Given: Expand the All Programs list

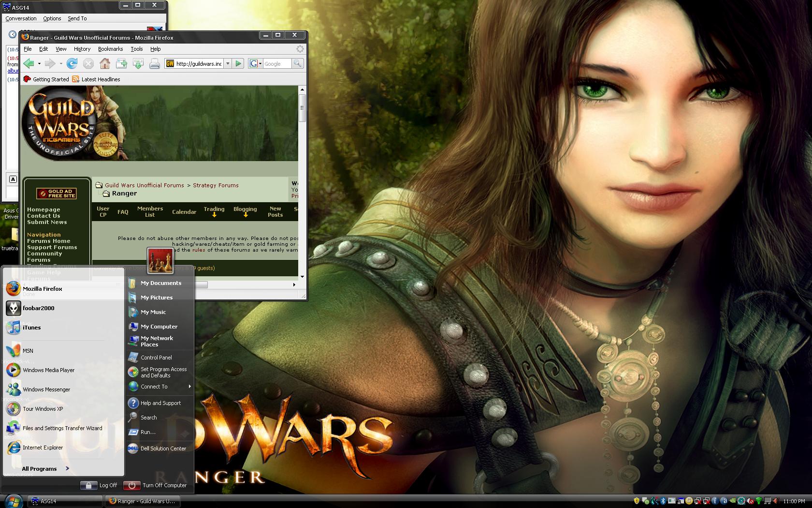Looking at the screenshot, I should point(45,468).
